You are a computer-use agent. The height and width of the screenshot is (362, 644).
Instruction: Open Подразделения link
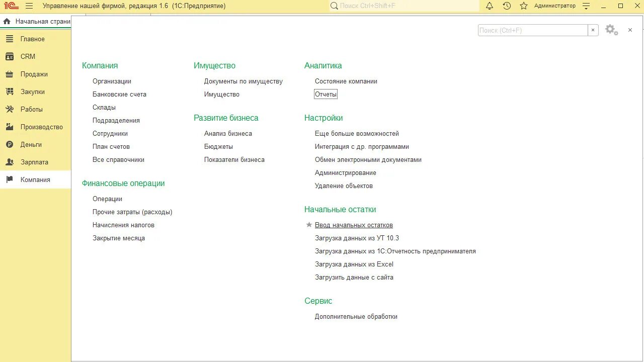click(x=116, y=120)
